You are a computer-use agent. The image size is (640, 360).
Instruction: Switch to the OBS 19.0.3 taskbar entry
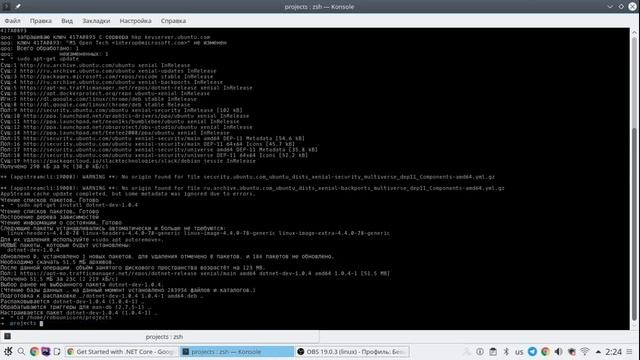point(352,351)
